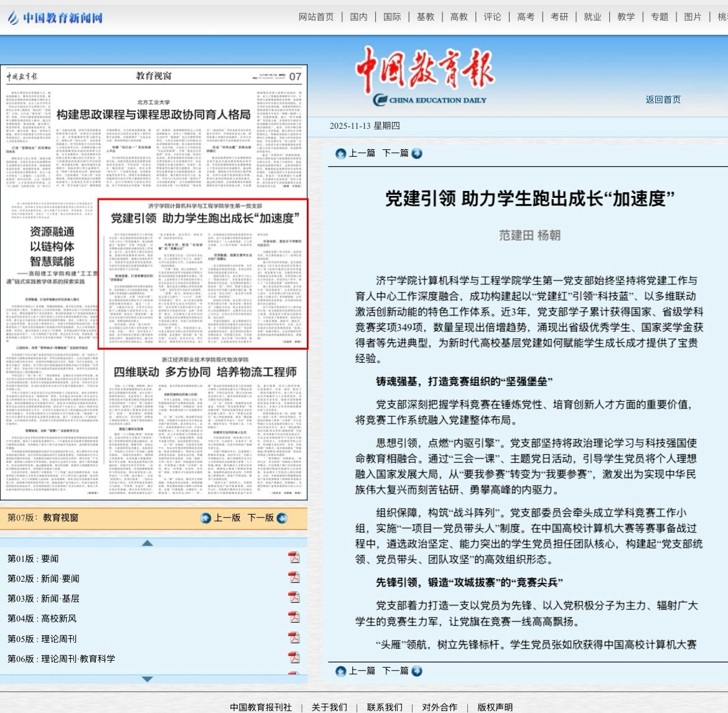Download PDF of 第02版 新闻·要闻

click(294, 577)
